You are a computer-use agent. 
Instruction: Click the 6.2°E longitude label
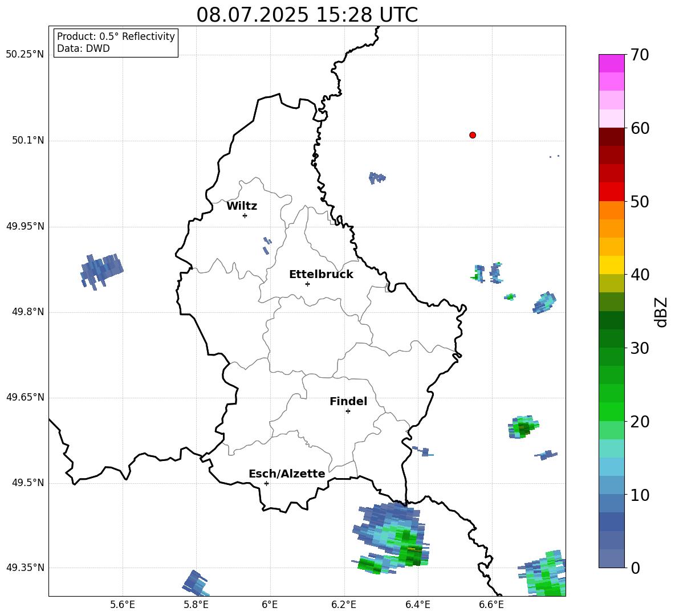344,605
